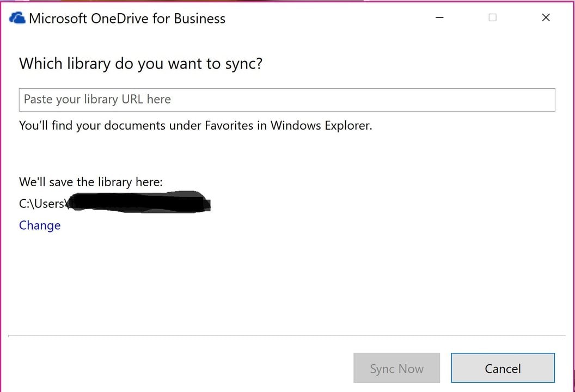Click the 'Which library do you want to sync?' heading
Screen dimensions: 575x392
[141, 64]
